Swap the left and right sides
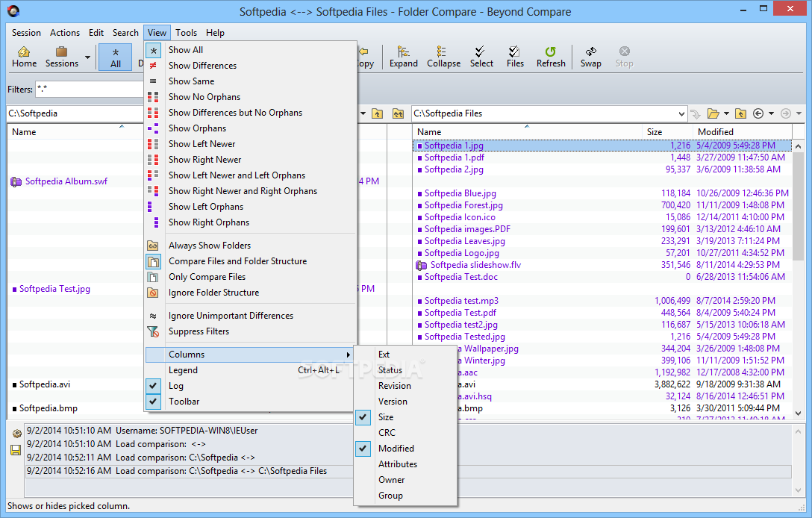 tap(590, 57)
